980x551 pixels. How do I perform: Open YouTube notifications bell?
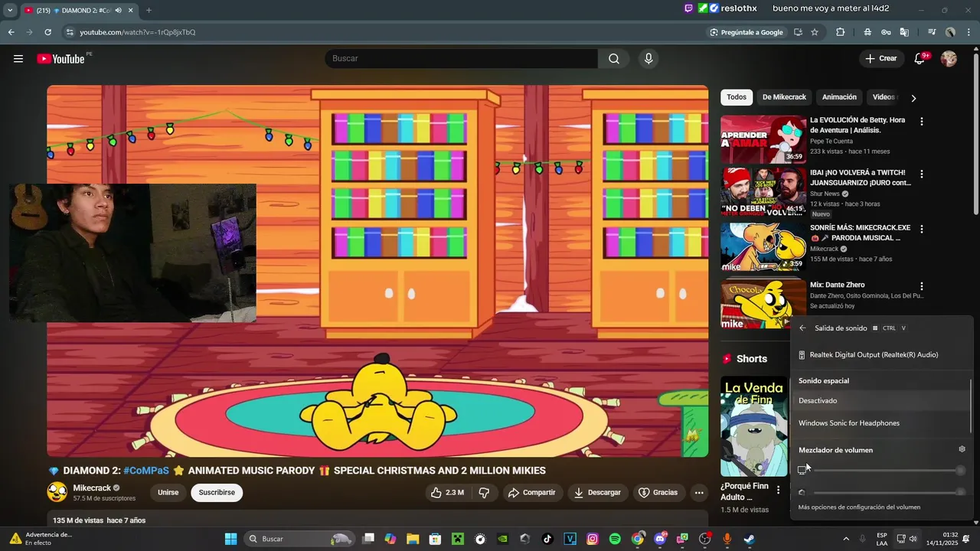tap(920, 59)
